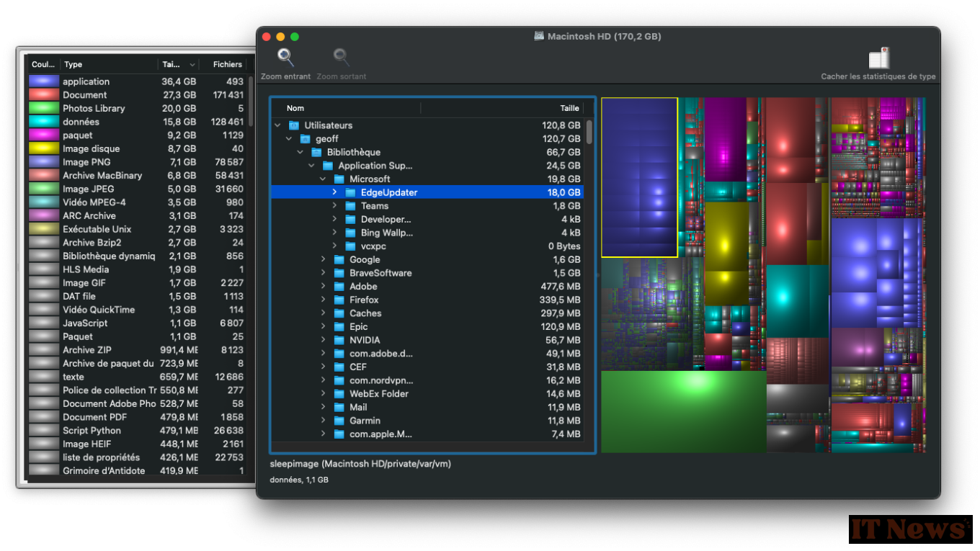Viewport: 980px width, 551px height.
Task: Select the JavaScript statistics row
Action: [x=137, y=323]
